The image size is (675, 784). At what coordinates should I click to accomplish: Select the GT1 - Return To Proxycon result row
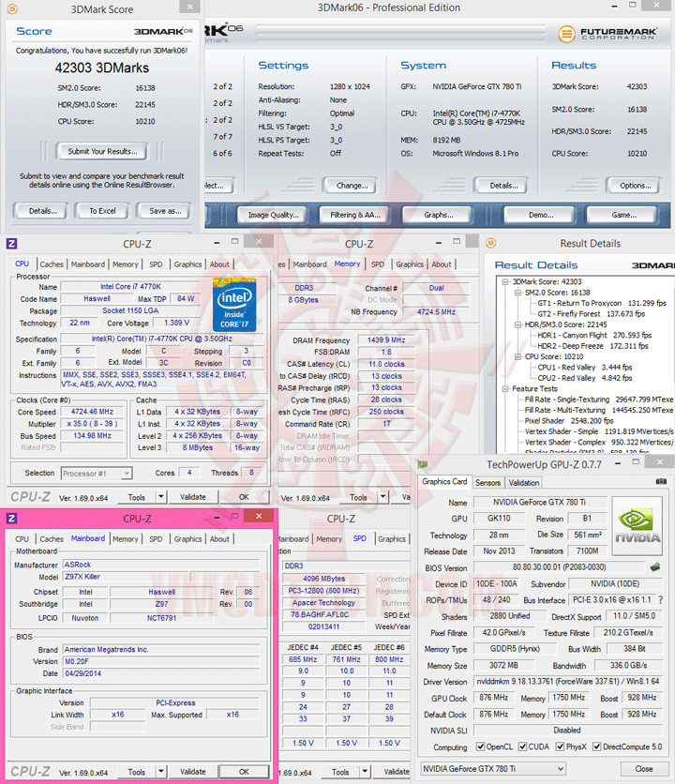click(602, 303)
